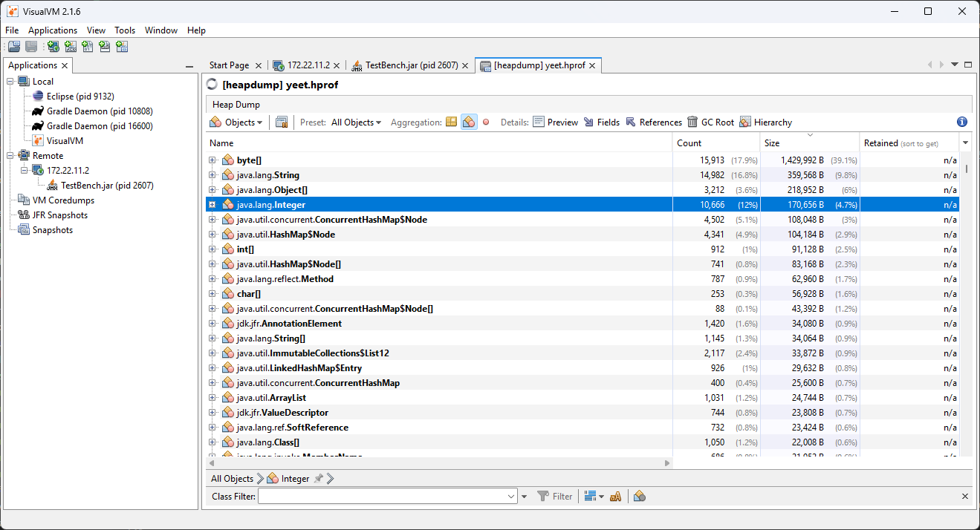This screenshot has height=530, width=980.
Task: Collapse the Local node in Applications tree
Action: 11,82
